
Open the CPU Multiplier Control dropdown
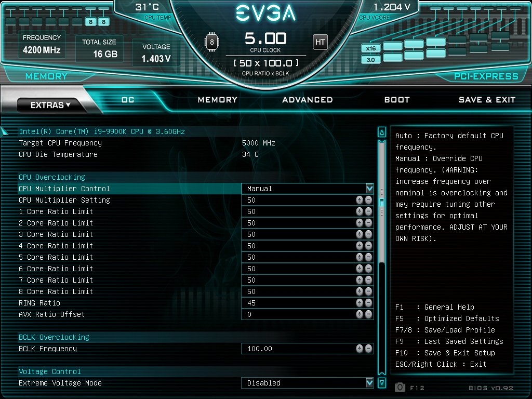click(x=369, y=189)
